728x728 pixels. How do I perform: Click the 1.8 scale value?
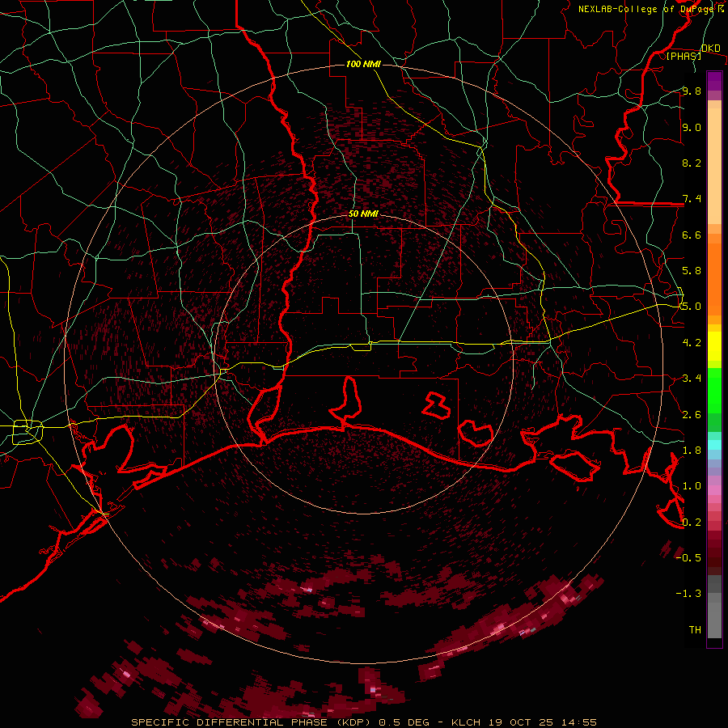(x=692, y=451)
